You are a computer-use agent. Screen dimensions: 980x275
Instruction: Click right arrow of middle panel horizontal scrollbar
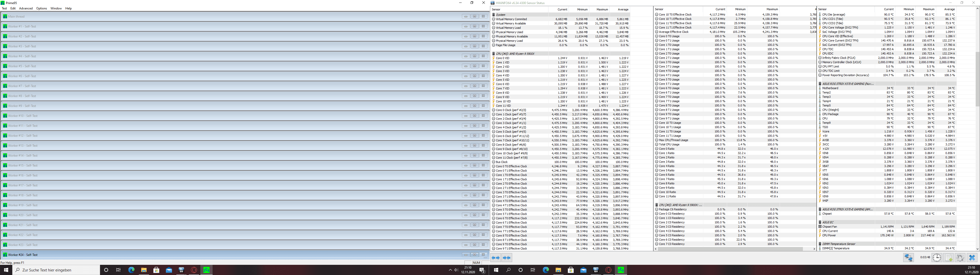point(814,249)
